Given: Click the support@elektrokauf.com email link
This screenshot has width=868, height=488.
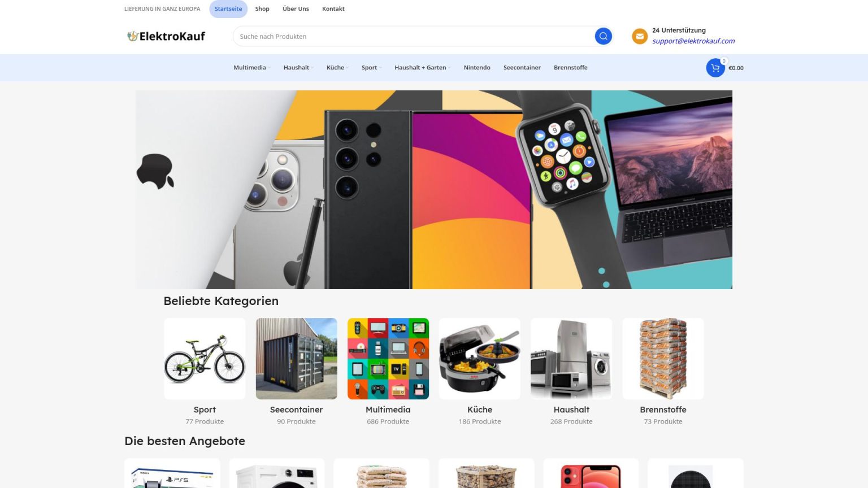Looking at the screenshot, I should click(693, 41).
